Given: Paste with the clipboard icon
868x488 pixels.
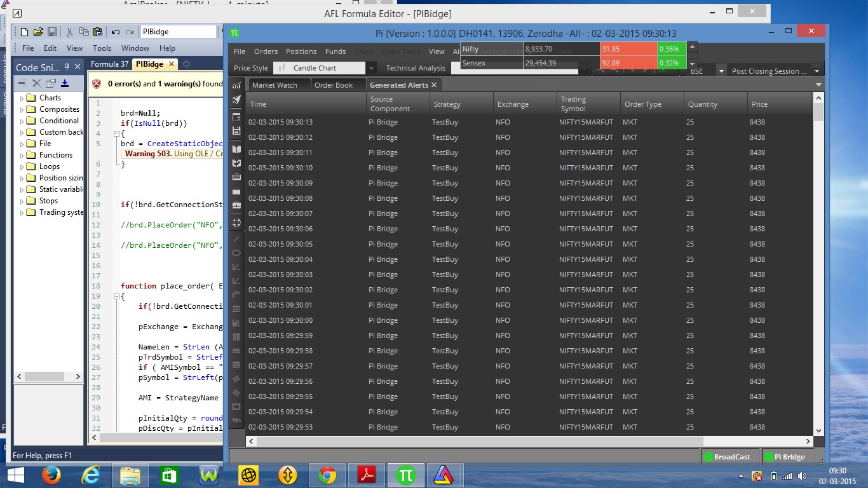Looking at the screenshot, I should (97, 32).
